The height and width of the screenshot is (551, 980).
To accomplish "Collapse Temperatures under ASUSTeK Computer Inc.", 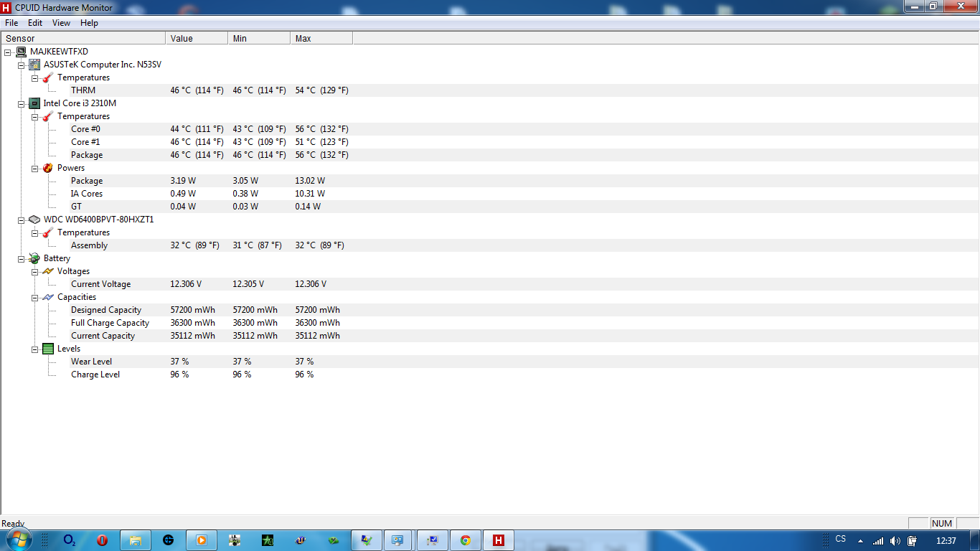I will (x=35, y=77).
